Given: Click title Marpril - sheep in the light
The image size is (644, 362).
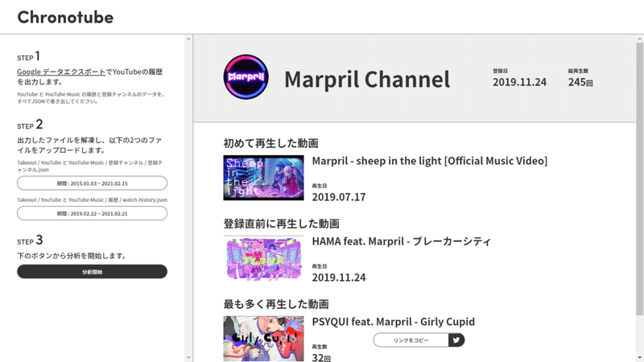Looking at the screenshot, I should 430,161.
